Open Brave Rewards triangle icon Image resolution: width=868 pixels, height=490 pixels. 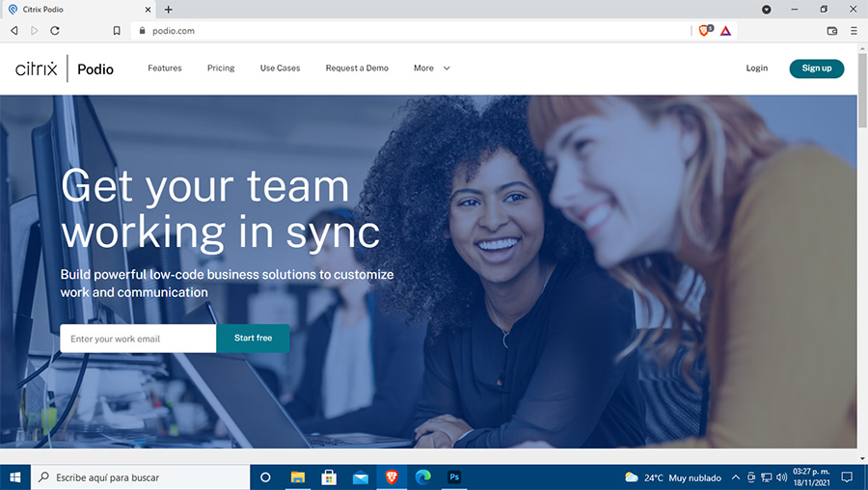725,31
